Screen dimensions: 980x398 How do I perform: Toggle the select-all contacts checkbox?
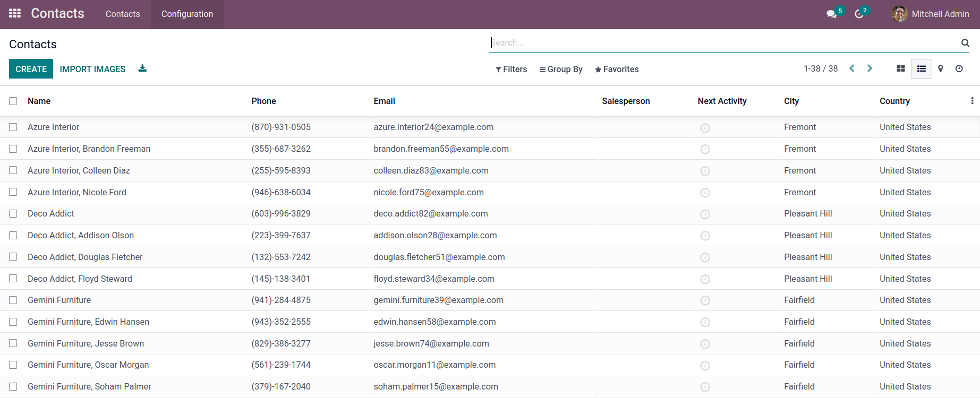point(13,101)
